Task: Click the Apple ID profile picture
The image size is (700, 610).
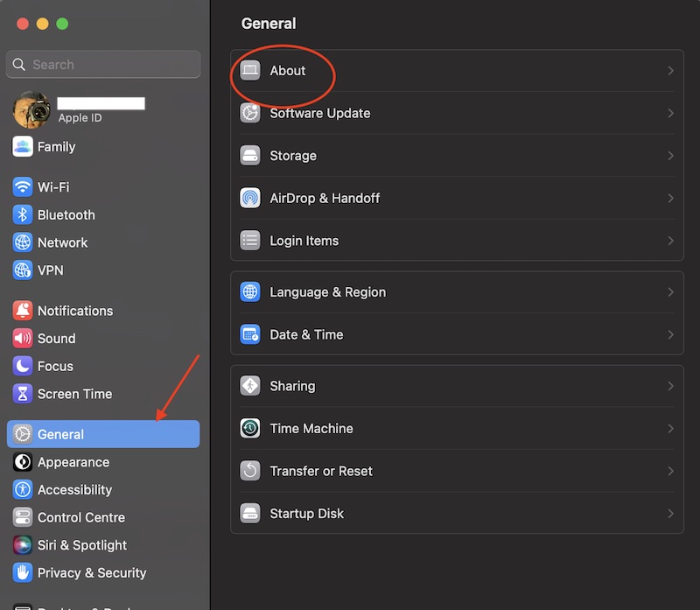Action: 31,110
